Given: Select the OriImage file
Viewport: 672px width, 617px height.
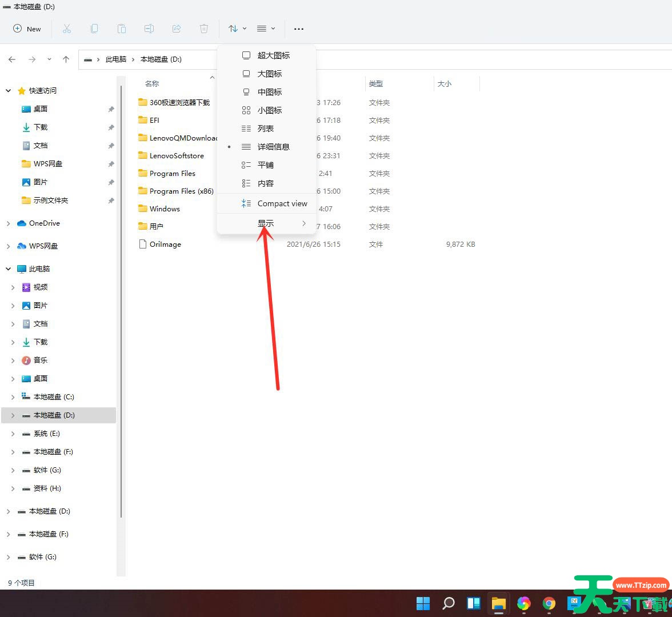Looking at the screenshot, I should click(160, 245).
